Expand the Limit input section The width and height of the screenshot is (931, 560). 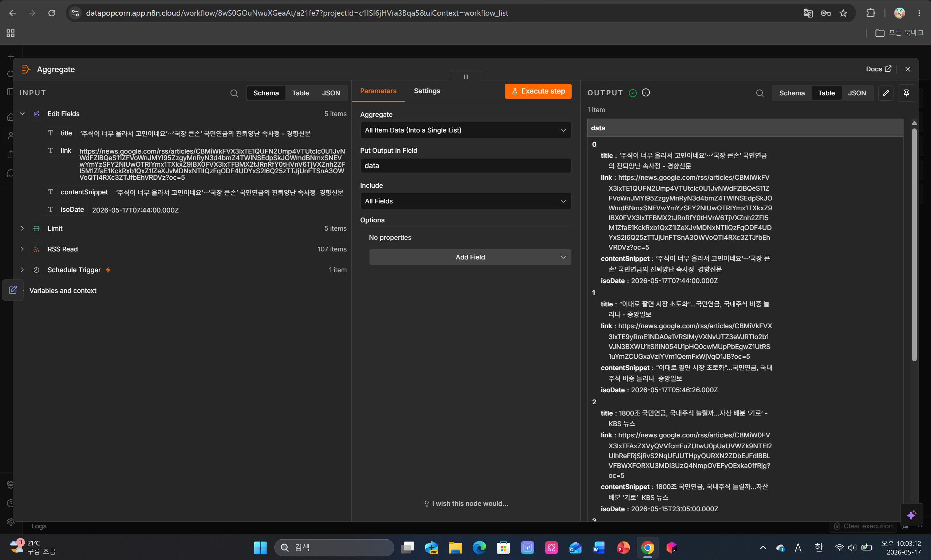[x=22, y=228]
